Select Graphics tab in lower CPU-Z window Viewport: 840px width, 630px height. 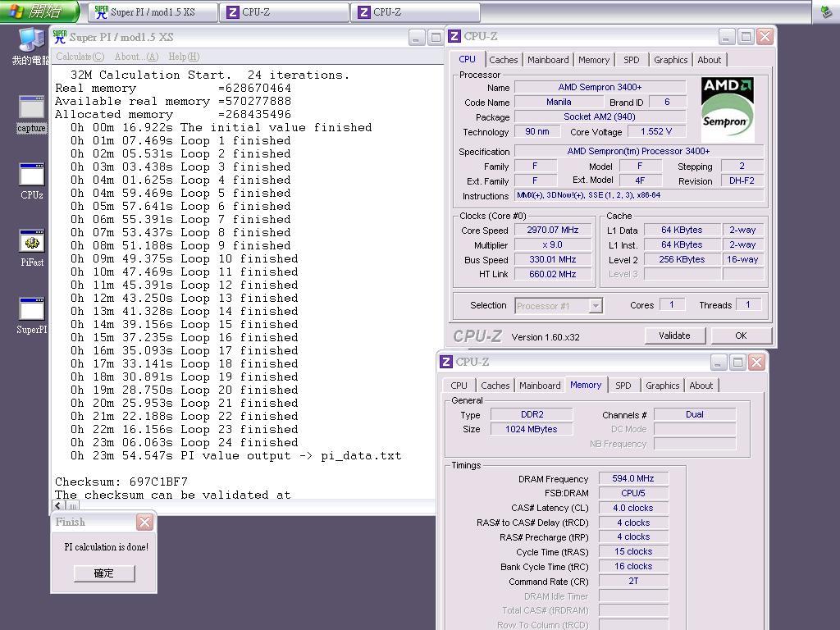point(662,386)
